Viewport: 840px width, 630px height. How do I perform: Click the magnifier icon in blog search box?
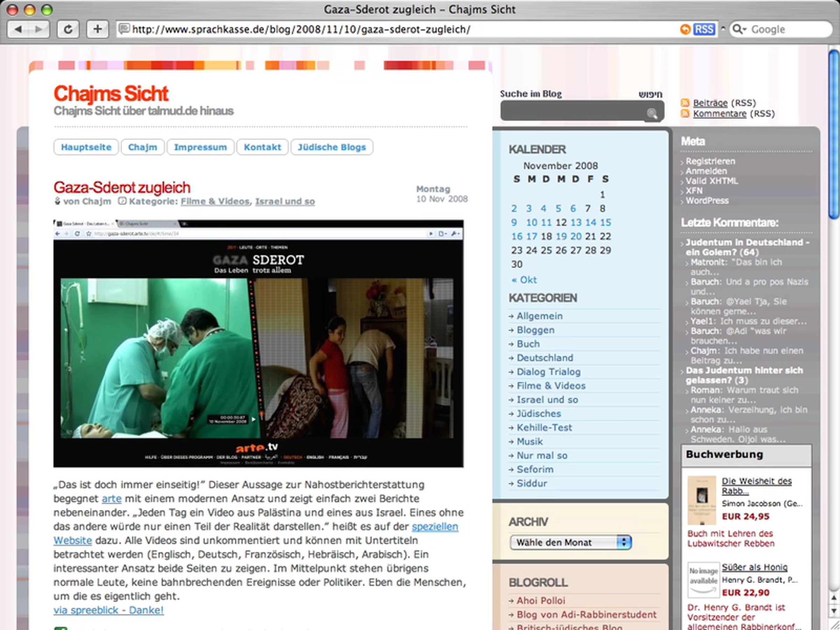[x=652, y=113]
